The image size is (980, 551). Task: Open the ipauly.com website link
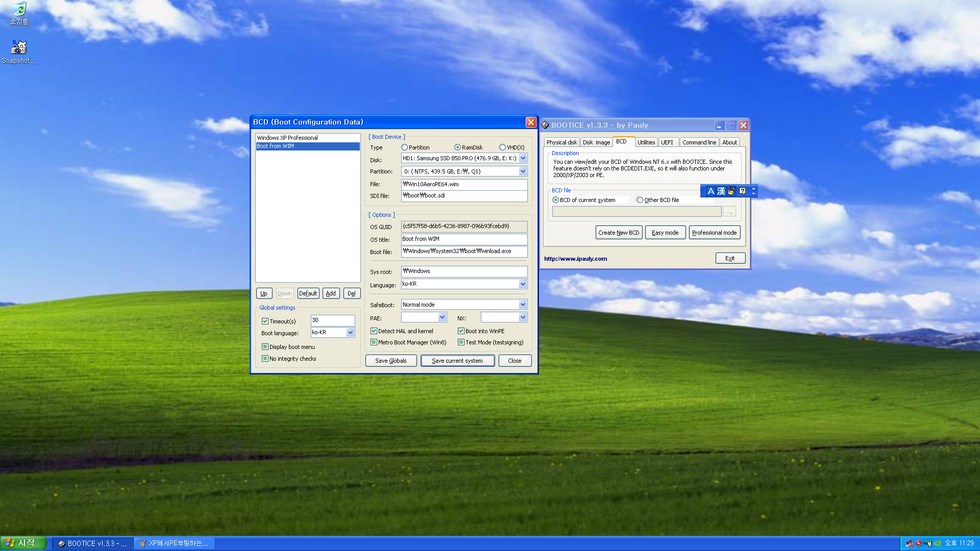(x=575, y=259)
